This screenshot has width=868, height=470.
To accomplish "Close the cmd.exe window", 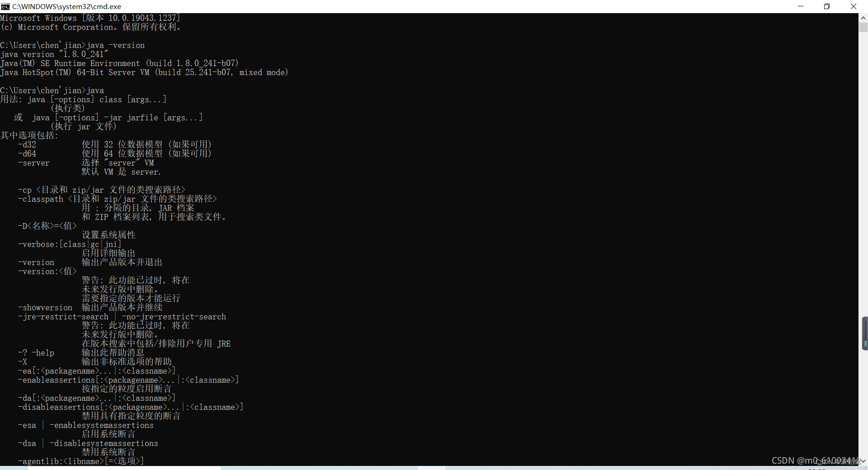I will pyautogui.click(x=854, y=6).
